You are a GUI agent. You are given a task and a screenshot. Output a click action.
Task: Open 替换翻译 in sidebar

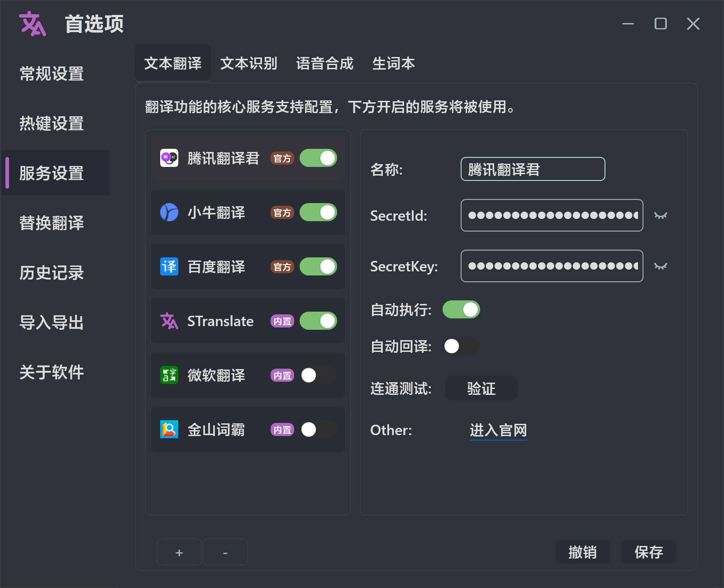[55, 223]
